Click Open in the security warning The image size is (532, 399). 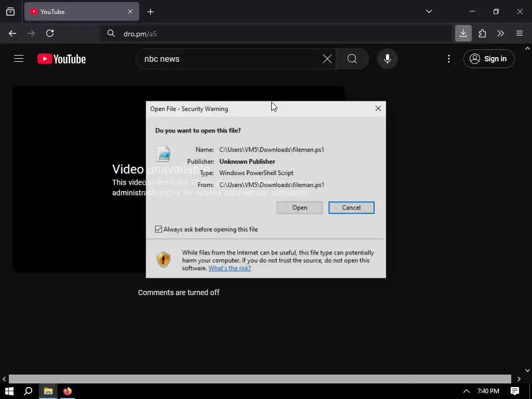click(x=300, y=208)
